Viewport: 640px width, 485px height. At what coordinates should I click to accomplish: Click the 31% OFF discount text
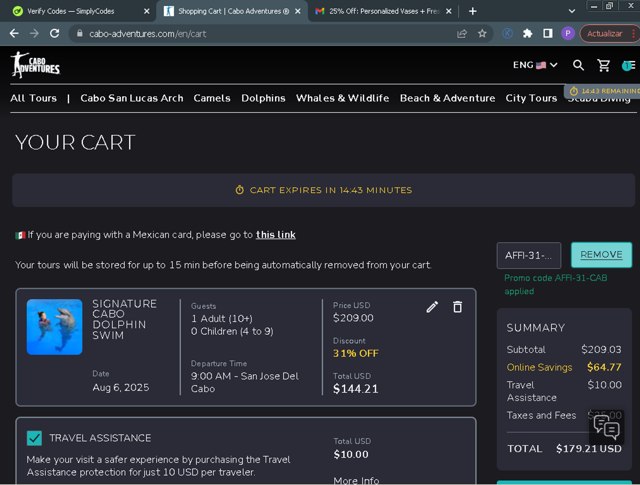(x=356, y=353)
